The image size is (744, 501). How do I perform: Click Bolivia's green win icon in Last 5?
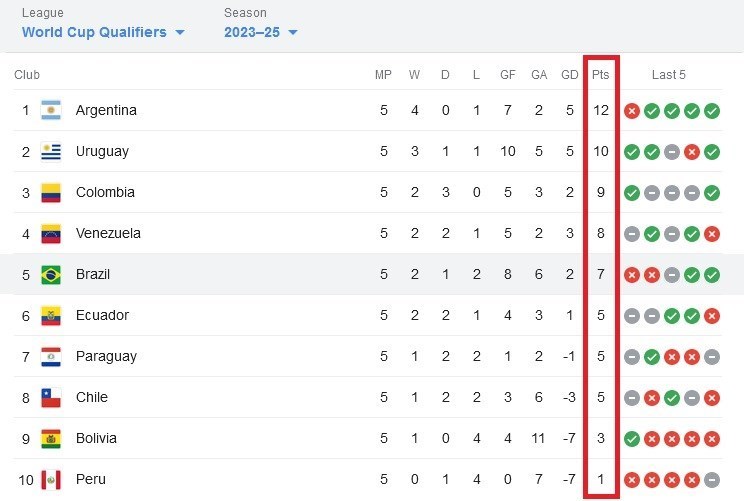[632, 439]
